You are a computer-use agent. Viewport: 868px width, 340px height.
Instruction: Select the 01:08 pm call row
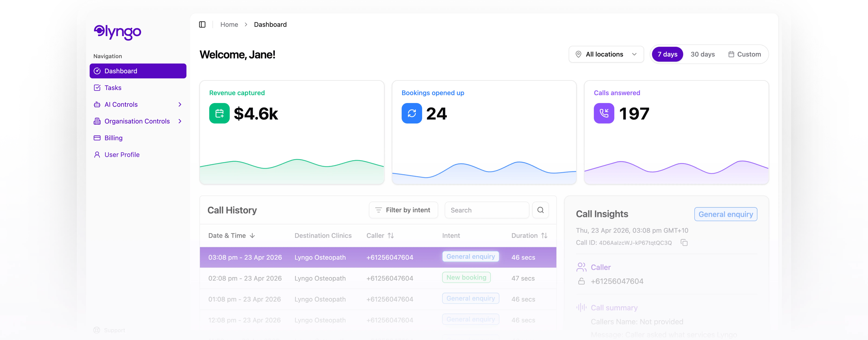[x=378, y=299]
